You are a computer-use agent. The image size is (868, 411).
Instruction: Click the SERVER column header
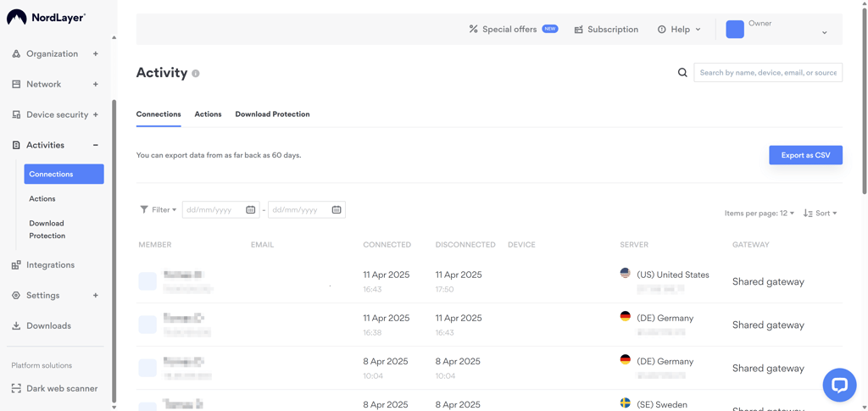pos(634,245)
